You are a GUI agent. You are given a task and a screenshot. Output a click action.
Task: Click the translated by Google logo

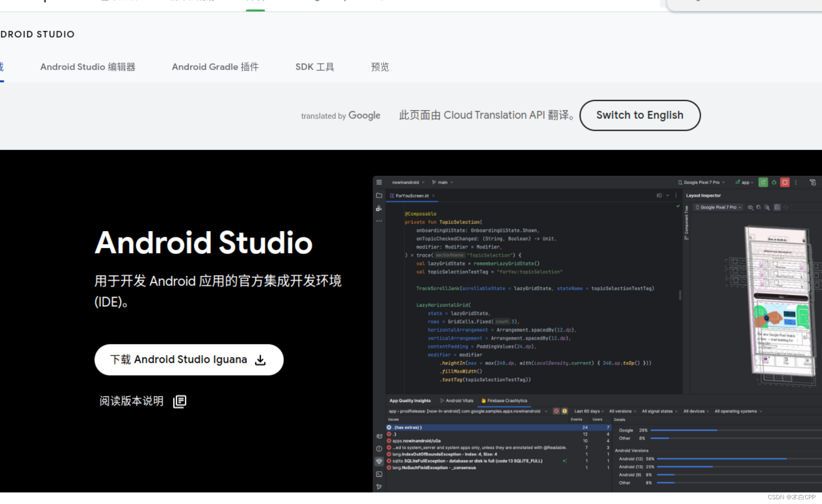[x=340, y=116]
